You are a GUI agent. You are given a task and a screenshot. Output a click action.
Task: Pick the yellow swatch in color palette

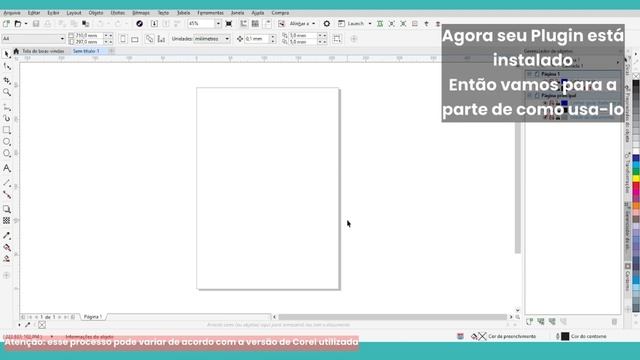click(636, 179)
